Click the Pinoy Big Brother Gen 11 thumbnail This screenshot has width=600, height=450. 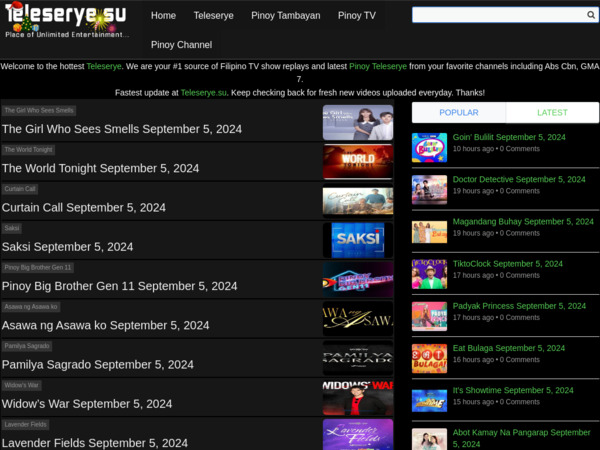tap(358, 279)
